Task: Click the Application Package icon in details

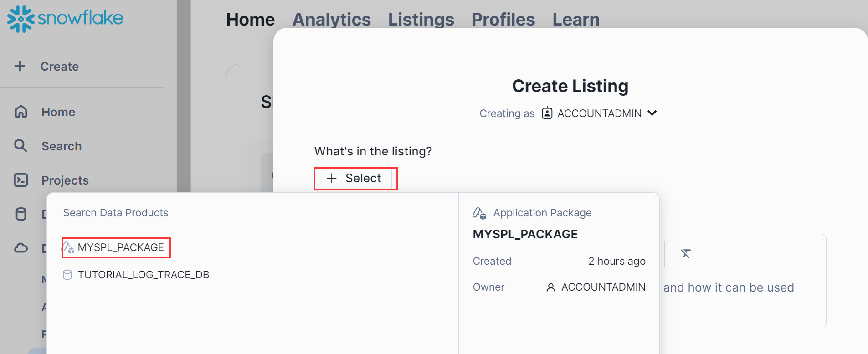Action: 479,213
